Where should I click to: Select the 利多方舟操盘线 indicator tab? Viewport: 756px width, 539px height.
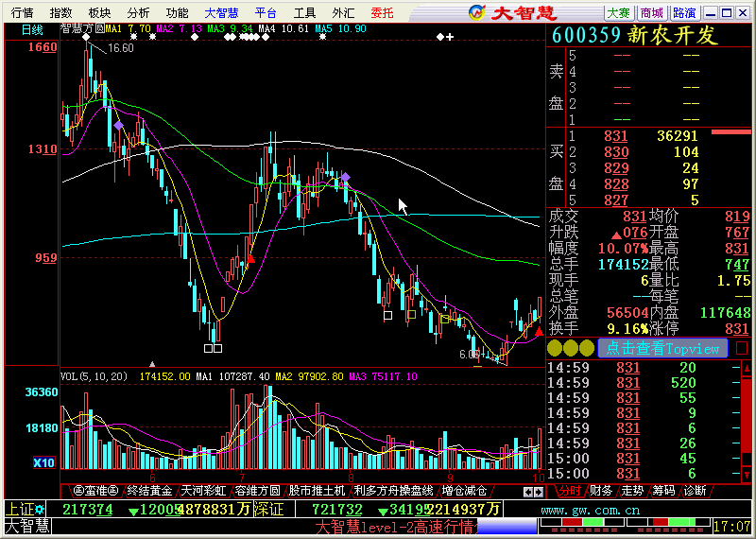coord(393,491)
